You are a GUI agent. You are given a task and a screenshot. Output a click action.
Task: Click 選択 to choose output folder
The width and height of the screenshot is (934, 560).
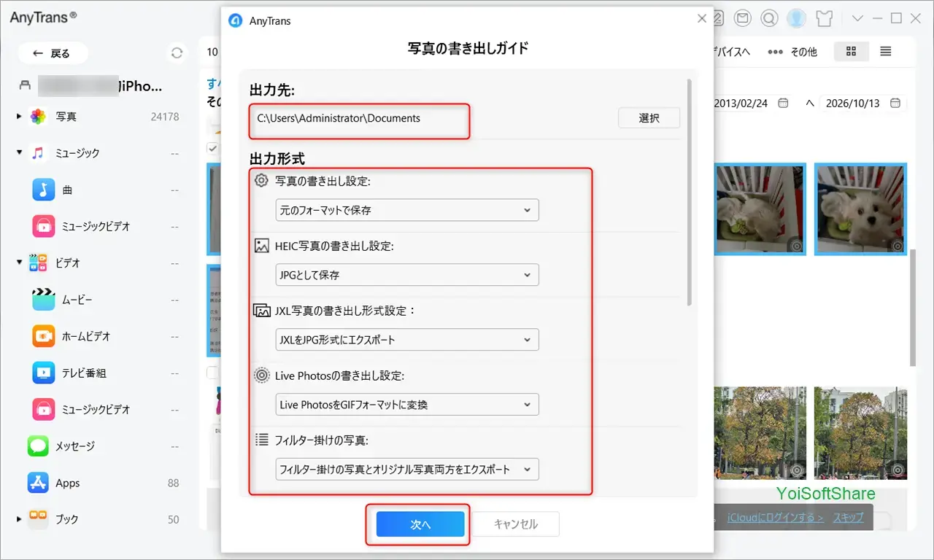[x=649, y=118]
